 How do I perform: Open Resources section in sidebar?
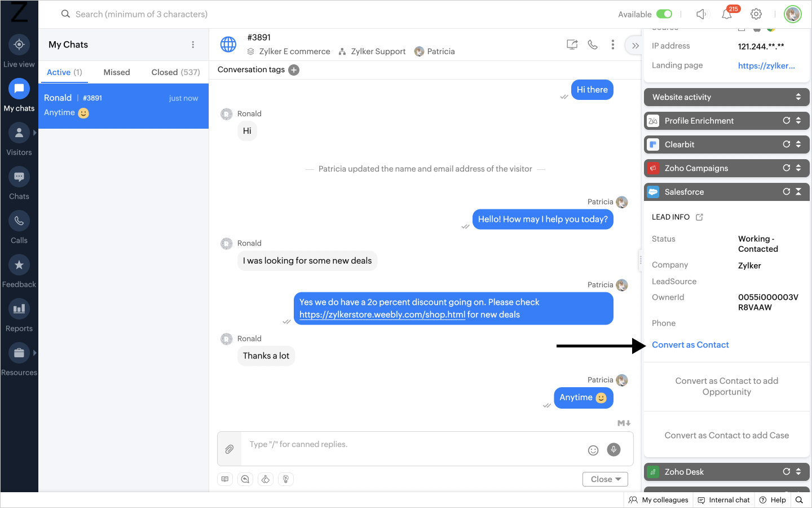coord(19,359)
